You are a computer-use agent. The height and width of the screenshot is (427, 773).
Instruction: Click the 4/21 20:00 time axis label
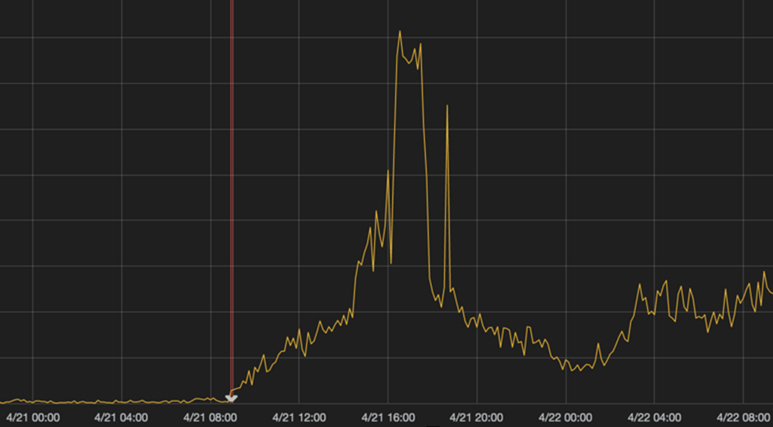click(476, 418)
